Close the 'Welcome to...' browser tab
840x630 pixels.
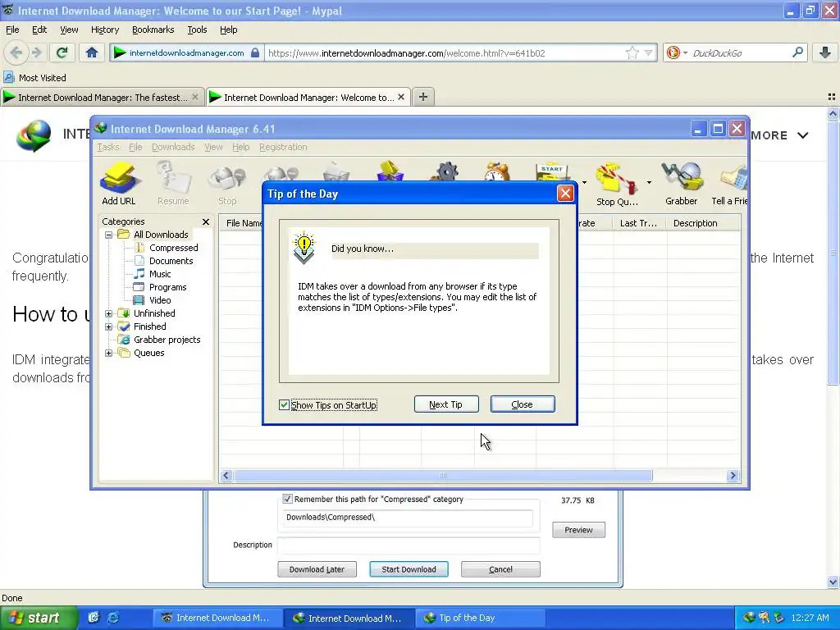pos(401,97)
